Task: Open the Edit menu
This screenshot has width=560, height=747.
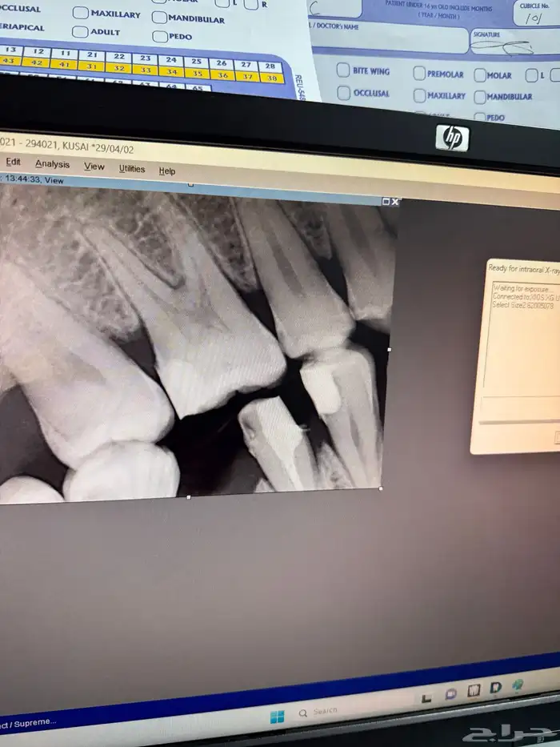Action: pyautogui.click(x=13, y=162)
